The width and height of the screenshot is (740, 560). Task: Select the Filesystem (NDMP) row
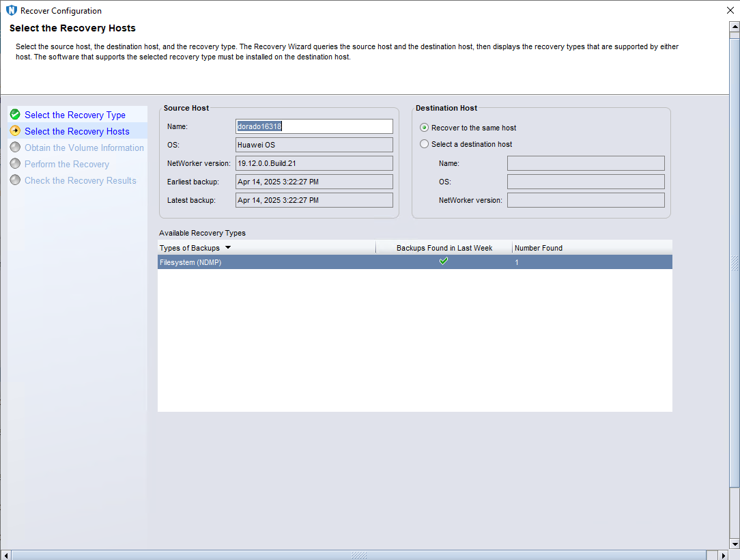coord(415,262)
